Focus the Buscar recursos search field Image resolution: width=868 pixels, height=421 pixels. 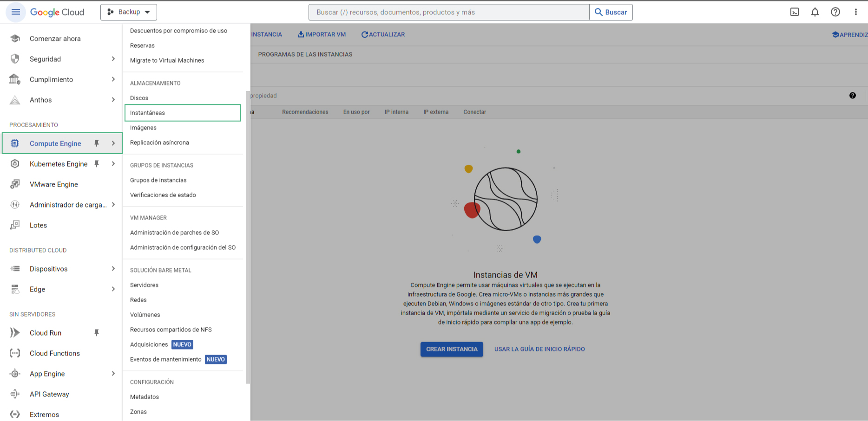pyautogui.click(x=448, y=12)
